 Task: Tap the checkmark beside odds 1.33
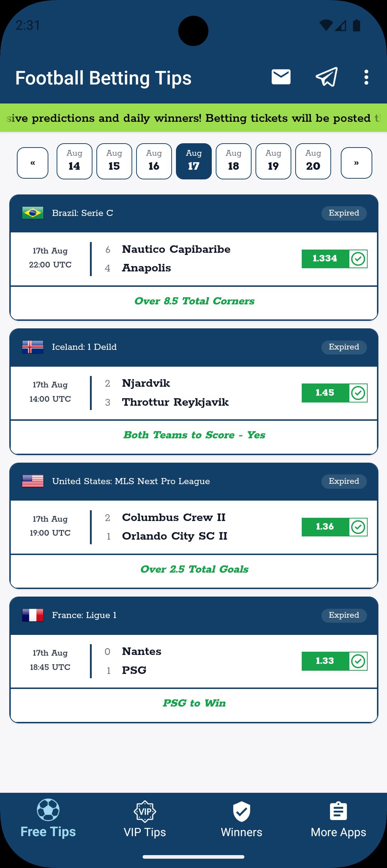click(358, 661)
